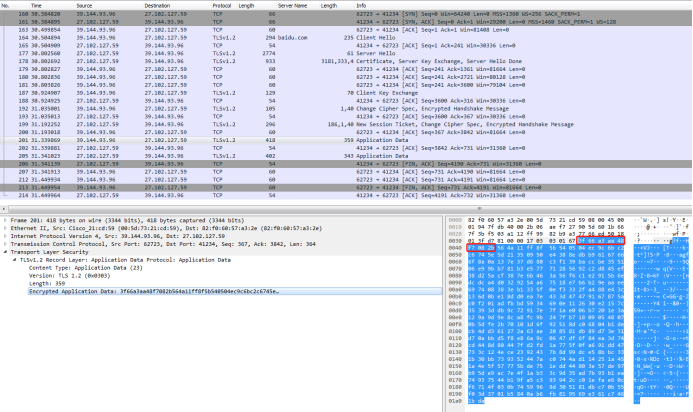Collapse the Transport Layer Security node
The width and height of the screenshot is (693, 412).
[x=5, y=252]
